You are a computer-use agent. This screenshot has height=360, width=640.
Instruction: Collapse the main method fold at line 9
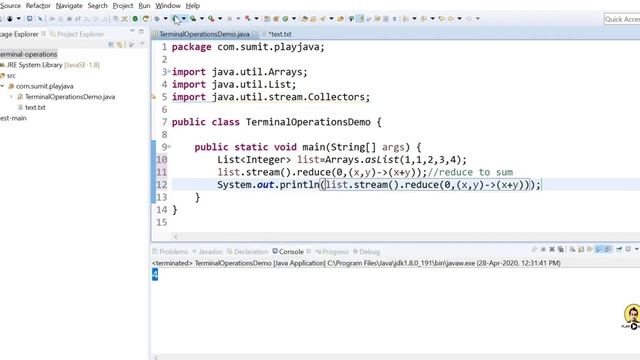pos(169,146)
